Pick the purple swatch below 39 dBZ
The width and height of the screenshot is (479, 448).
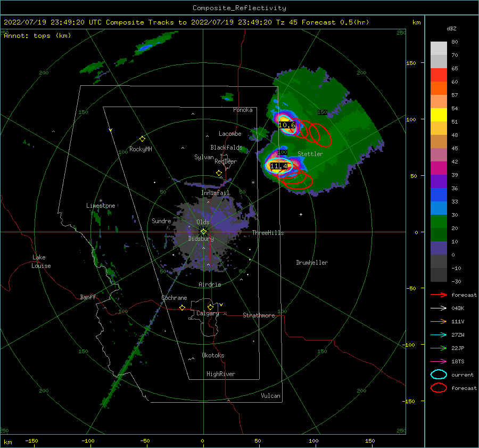[439, 182]
